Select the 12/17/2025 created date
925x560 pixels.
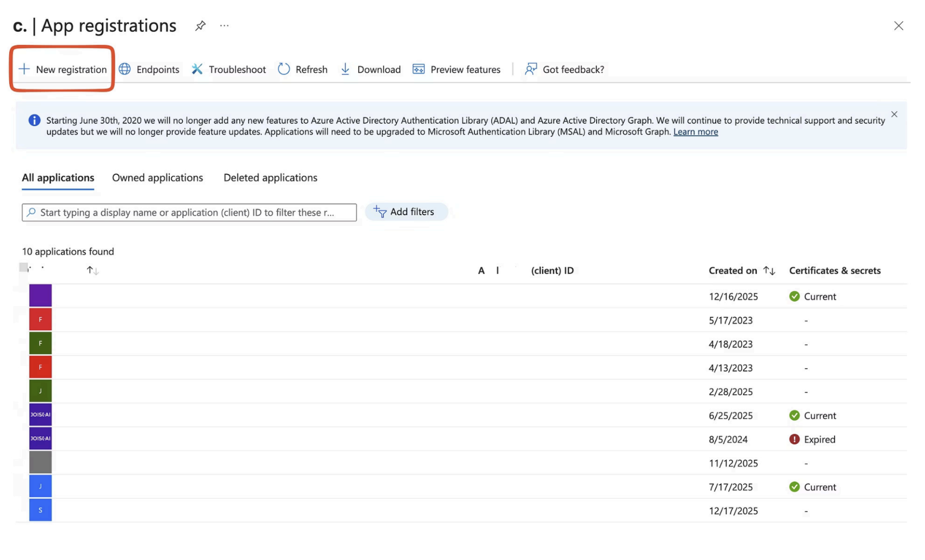(x=734, y=511)
